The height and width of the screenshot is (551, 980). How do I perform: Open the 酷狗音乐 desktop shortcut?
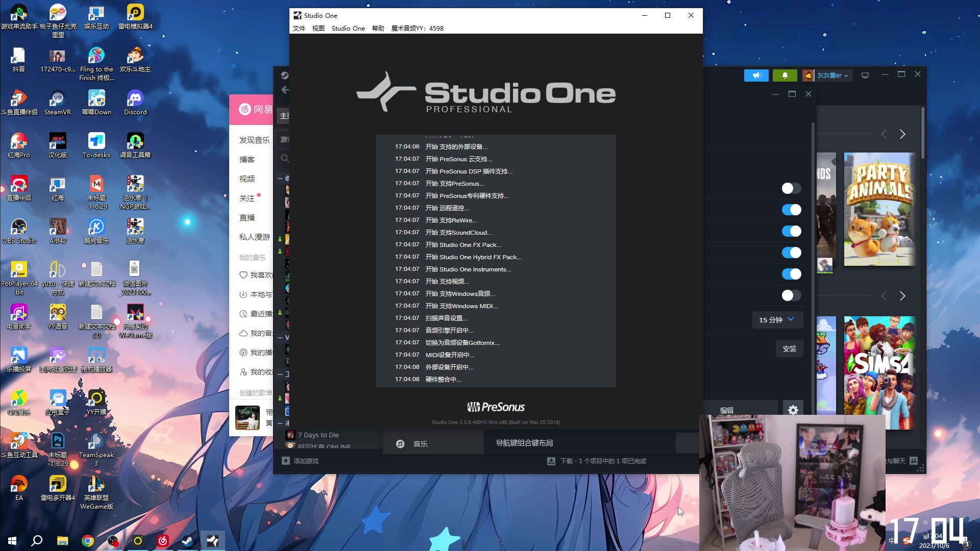click(96, 231)
